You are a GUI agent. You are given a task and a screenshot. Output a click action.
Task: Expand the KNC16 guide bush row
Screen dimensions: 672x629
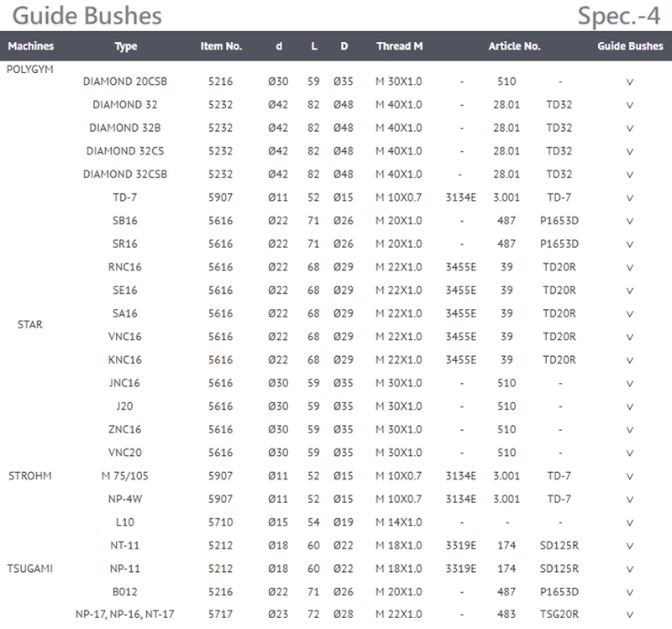[x=629, y=360]
